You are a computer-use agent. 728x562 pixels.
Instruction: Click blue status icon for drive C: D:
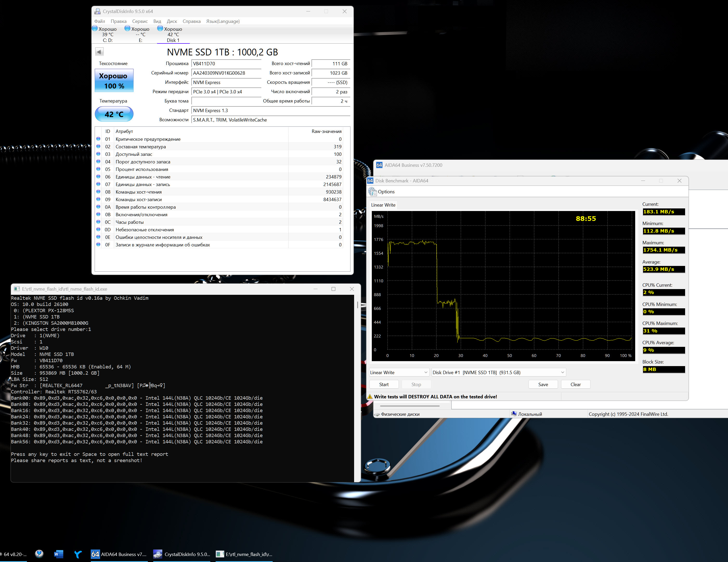click(95, 29)
